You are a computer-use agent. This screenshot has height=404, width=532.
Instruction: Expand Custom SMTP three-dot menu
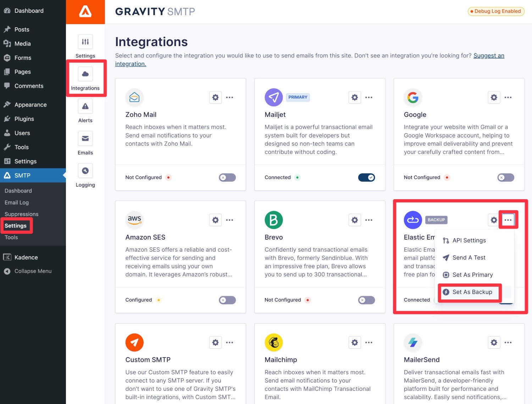[x=230, y=343]
